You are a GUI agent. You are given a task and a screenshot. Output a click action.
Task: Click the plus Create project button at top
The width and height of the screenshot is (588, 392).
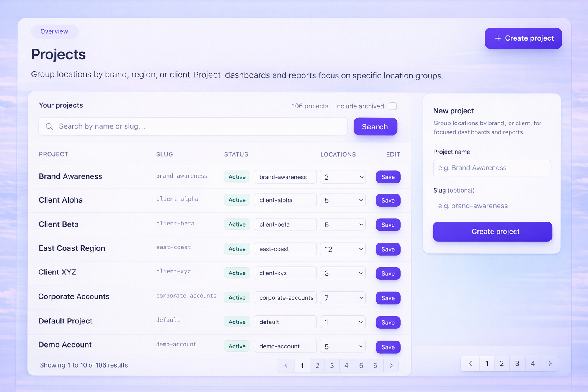click(x=523, y=38)
